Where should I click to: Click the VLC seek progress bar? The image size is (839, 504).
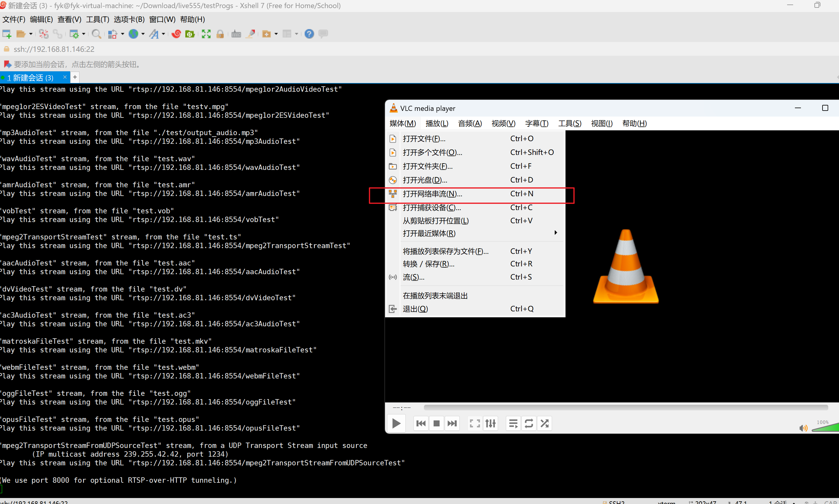click(625, 407)
